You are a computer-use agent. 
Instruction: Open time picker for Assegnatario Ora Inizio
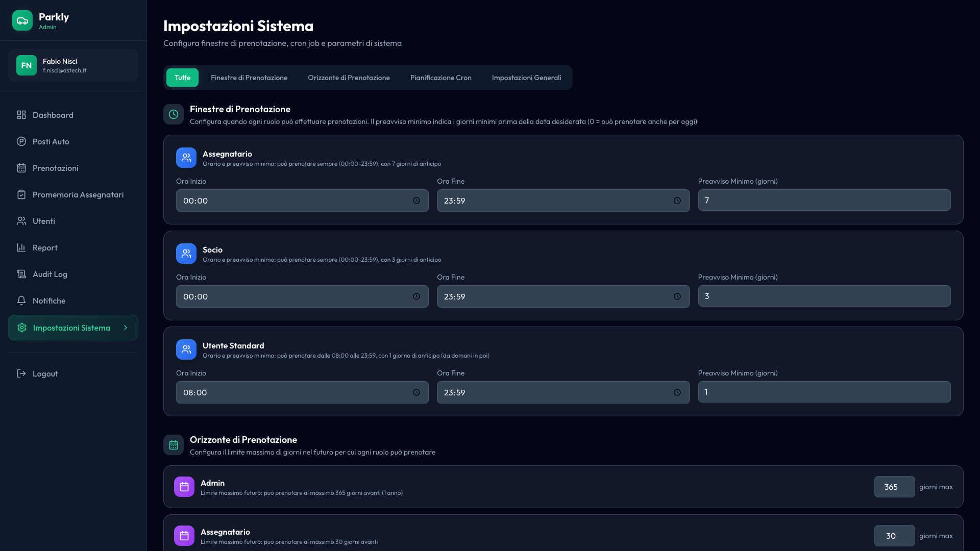point(416,201)
